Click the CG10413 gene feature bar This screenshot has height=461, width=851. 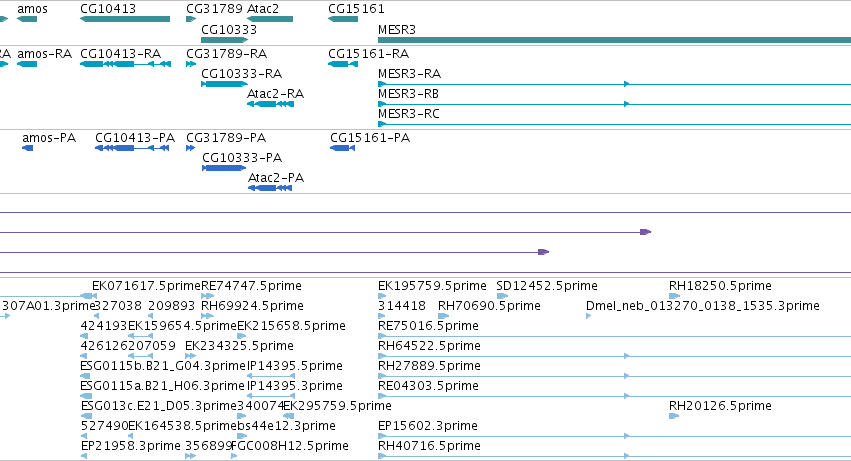[x=125, y=19]
